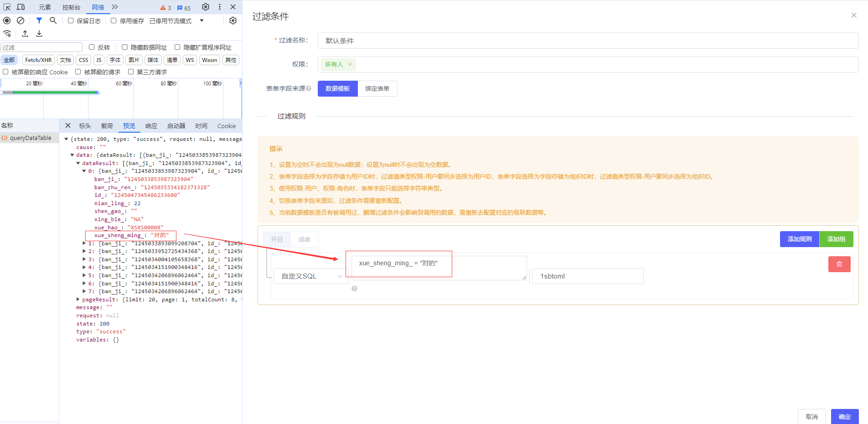Expand the pageResult tree node
The height and width of the screenshot is (424, 868).
[78, 300]
